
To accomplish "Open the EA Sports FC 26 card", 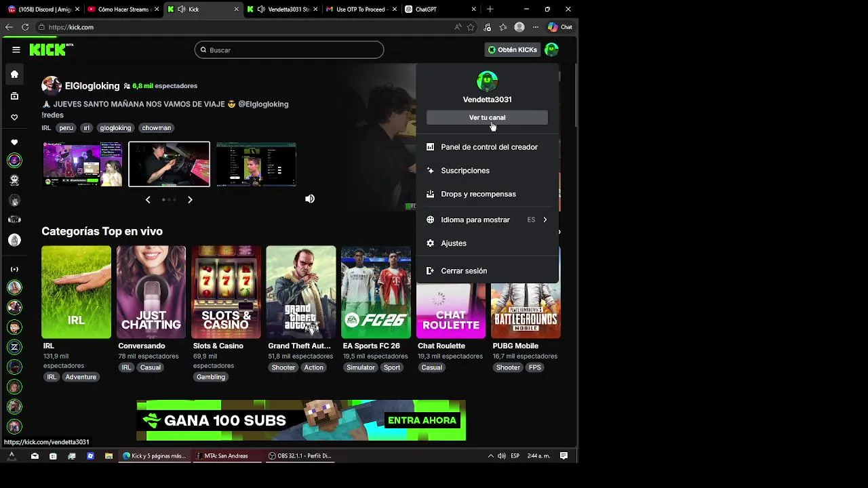I will point(376,292).
